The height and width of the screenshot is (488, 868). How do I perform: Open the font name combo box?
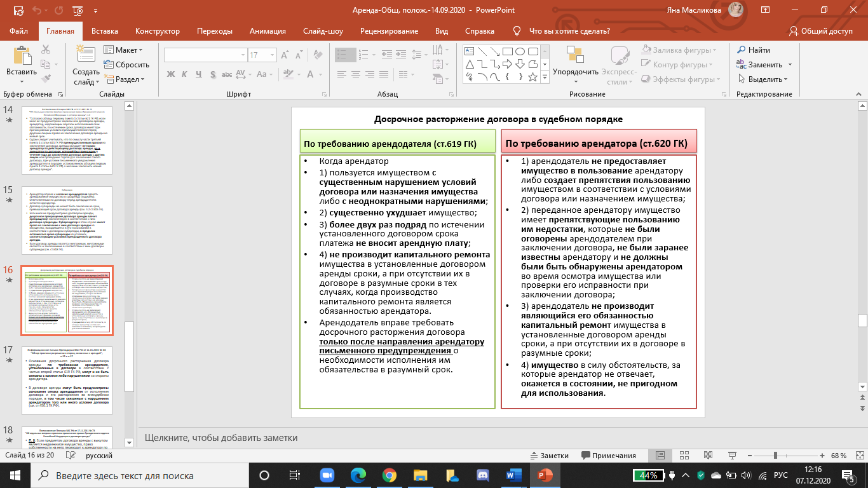[205, 55]
